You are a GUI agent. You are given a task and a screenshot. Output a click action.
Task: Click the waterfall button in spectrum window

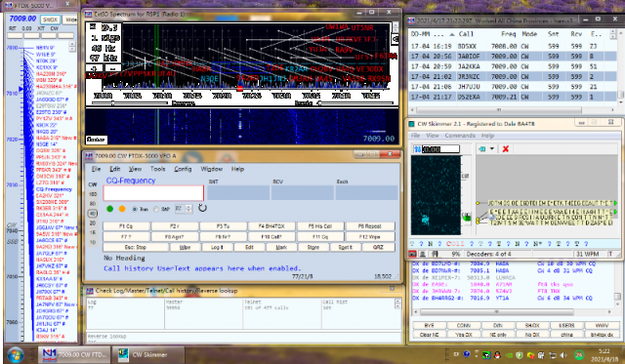(x=96, y=140)
